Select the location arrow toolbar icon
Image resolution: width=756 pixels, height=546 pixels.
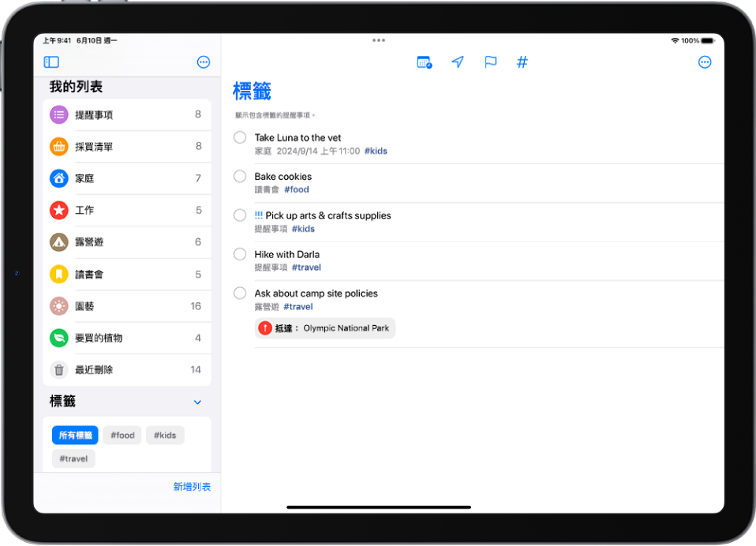click(458, 62)
